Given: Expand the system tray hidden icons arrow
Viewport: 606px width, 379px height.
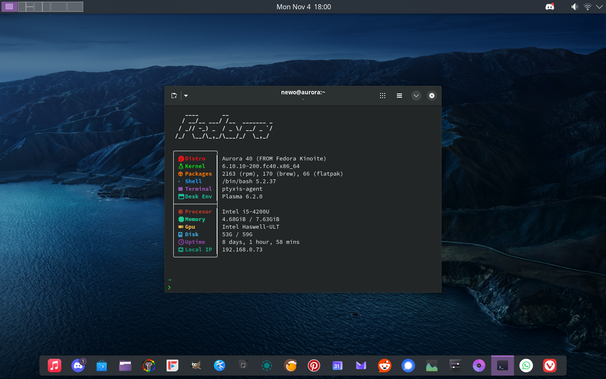Looking at the screenshot, I should pyautogui.click(x=599, y=7).
